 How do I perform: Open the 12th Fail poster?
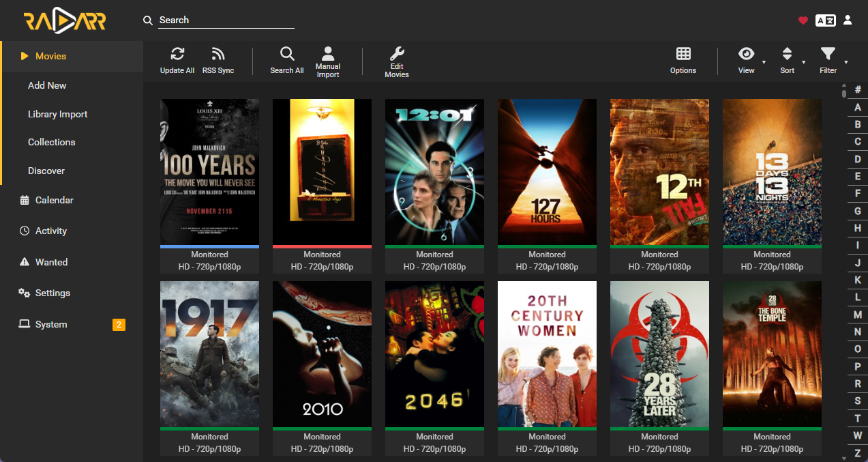[659, 172]
